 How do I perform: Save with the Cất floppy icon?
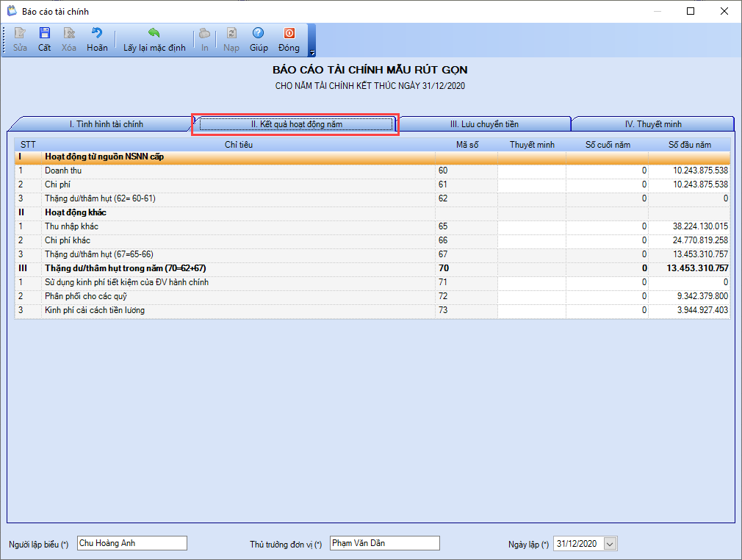click(x=45, y=40)
